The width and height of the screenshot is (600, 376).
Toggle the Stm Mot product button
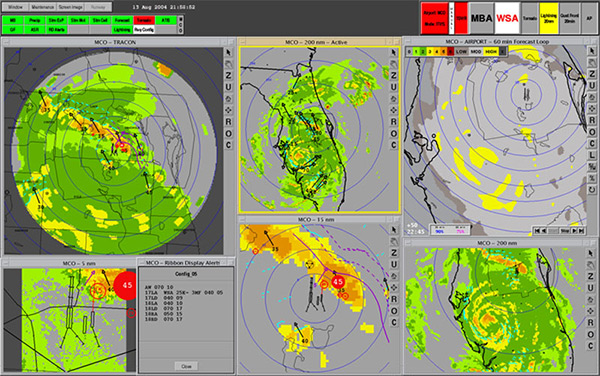[x=78, y=20]
